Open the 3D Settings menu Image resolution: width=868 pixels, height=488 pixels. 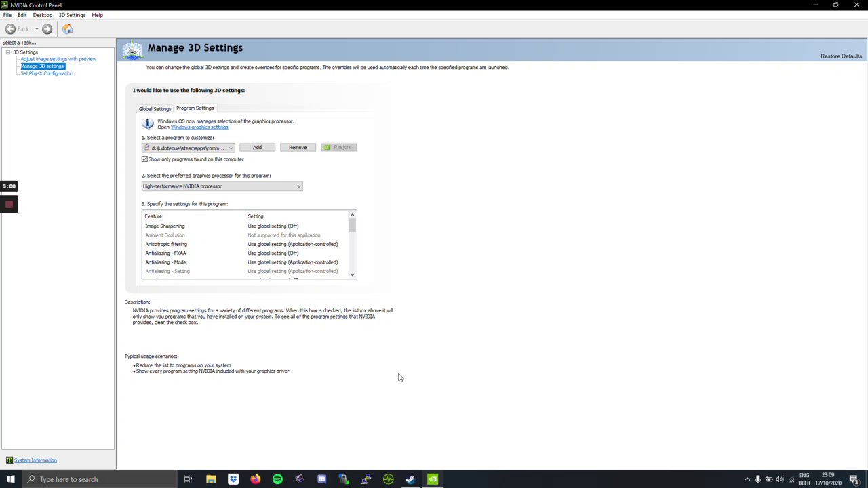(x=72, y=15)
